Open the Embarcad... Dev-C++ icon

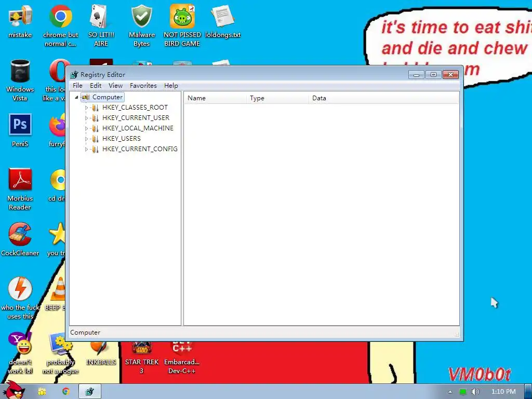(182, 358)
